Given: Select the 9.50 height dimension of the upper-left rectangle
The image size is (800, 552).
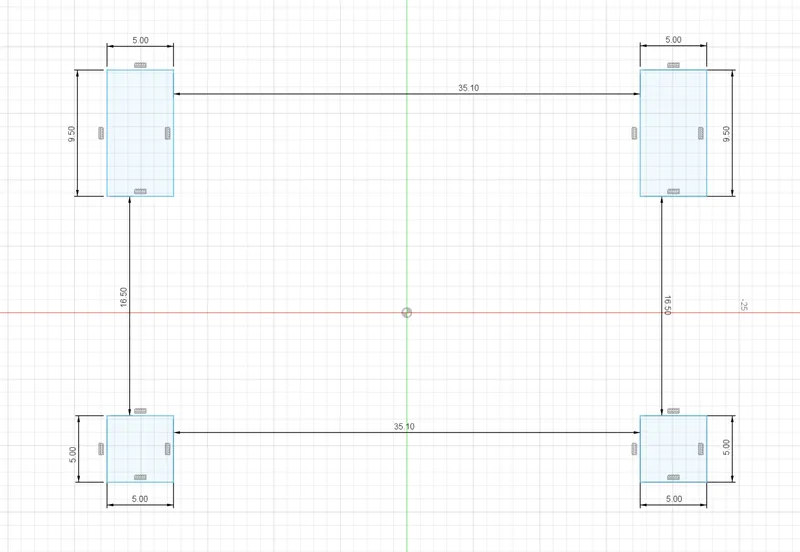Looking at the screenshot, I should (71, 134).
